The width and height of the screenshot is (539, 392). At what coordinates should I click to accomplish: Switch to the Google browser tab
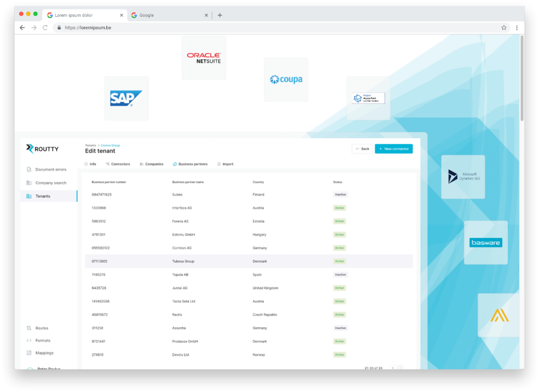coord(169,15)
